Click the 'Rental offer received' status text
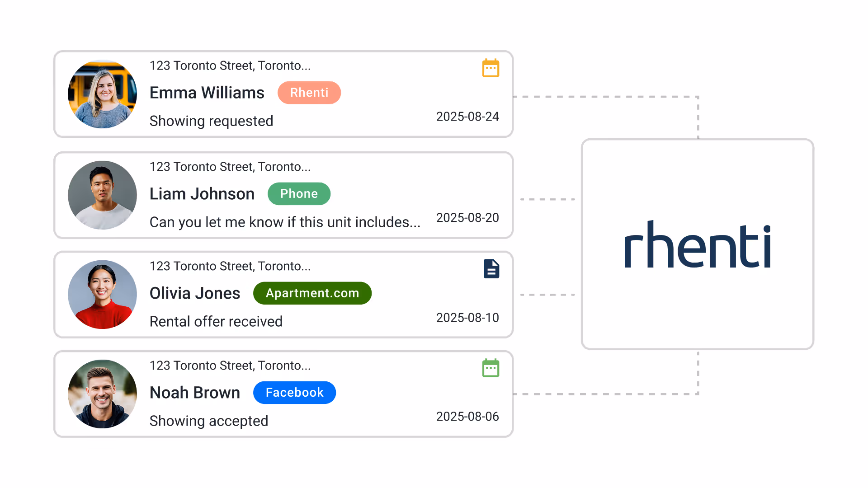 pyautogui.click(x=216, y=322)
